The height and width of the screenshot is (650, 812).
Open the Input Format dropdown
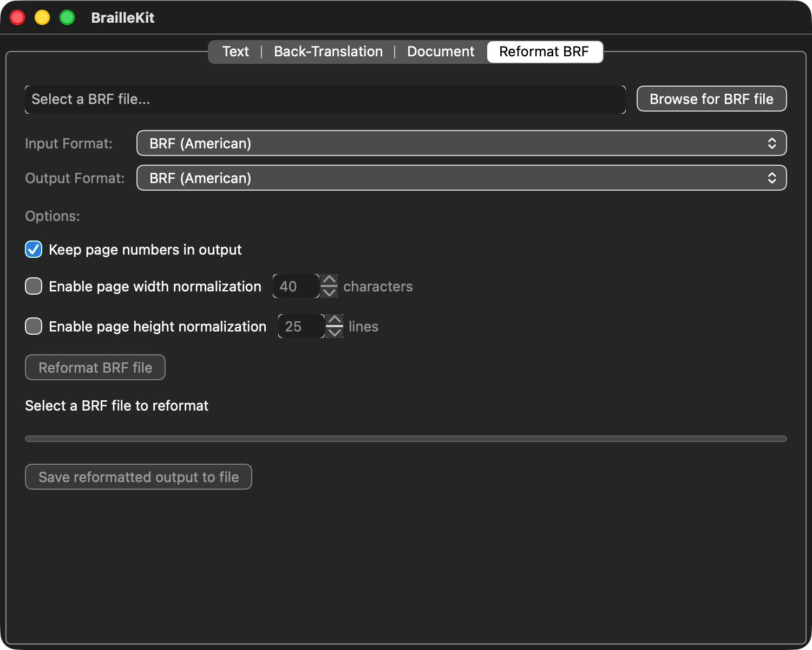pos(461,144)
